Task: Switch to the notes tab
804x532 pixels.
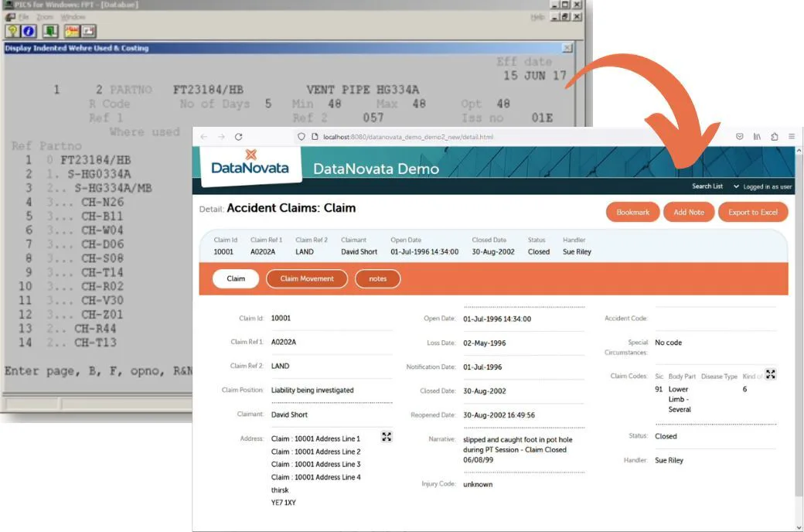Action: [377, 278]
